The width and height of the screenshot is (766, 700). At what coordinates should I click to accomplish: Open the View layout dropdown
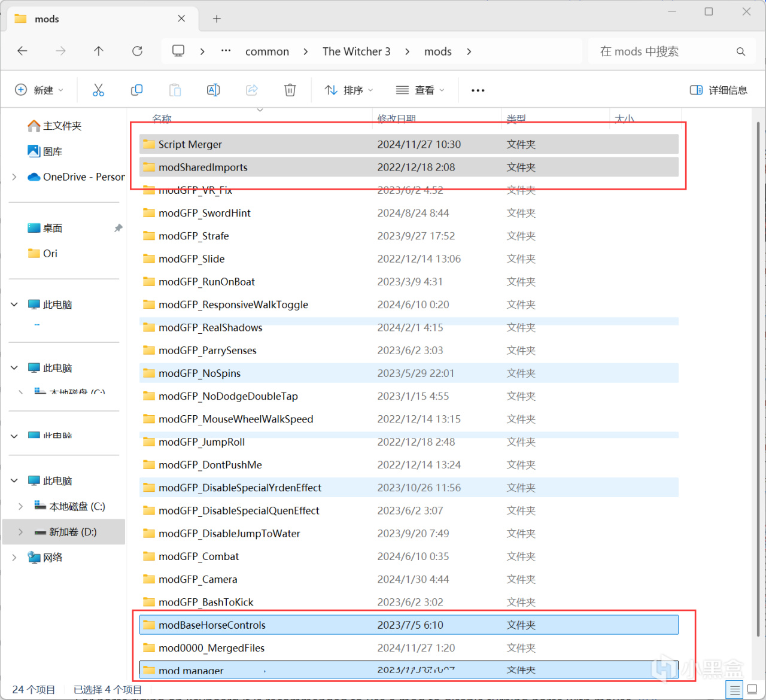click(420, 90)
